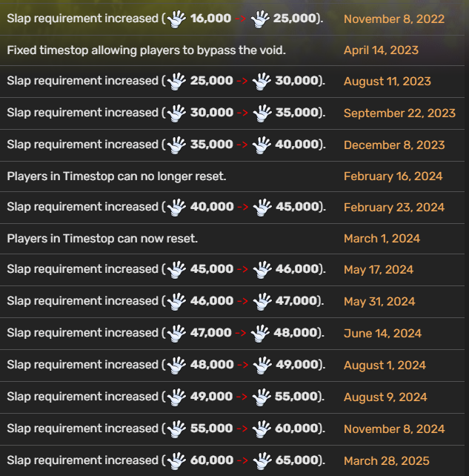Image resolution: width=469 pixels, height=476 pixels.
Task: Click the glove icon beside 45,000 in February 23 row
Action: click(x=262, y=208)
